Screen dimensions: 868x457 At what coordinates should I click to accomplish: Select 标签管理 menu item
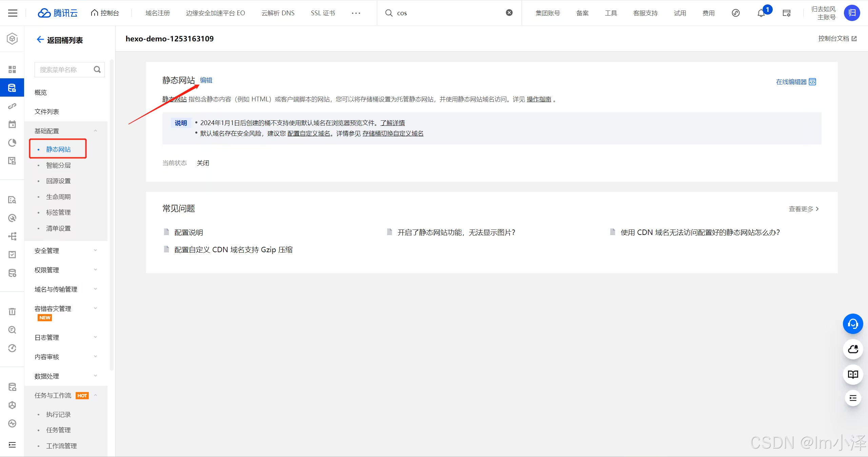pos(58,213)
